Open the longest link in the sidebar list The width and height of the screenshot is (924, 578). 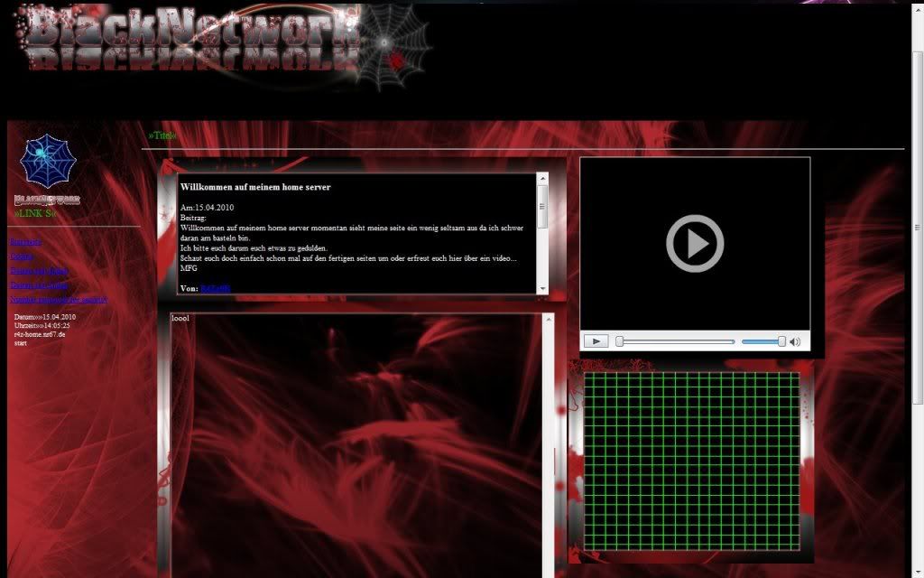tap(59, 300)
